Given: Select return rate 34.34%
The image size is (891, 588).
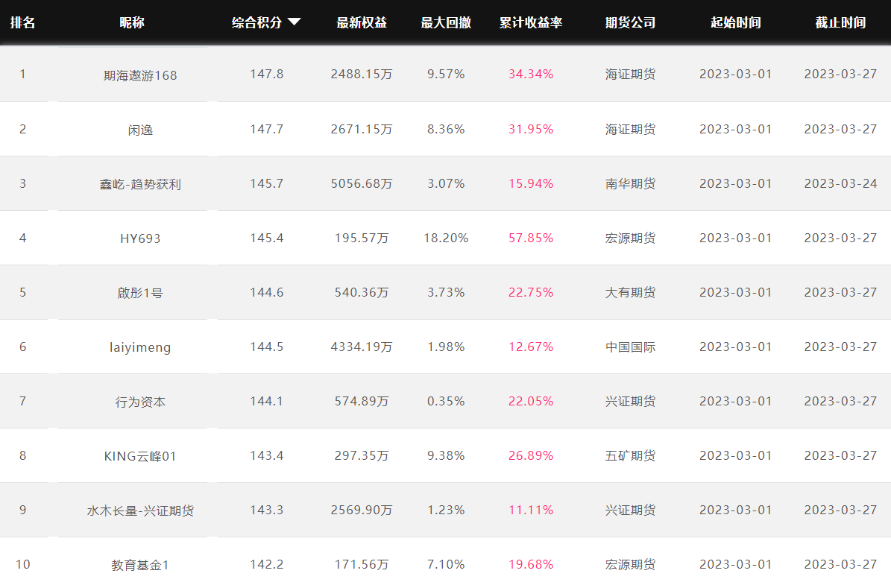Looking at the screenshot, I should [531, 75].
